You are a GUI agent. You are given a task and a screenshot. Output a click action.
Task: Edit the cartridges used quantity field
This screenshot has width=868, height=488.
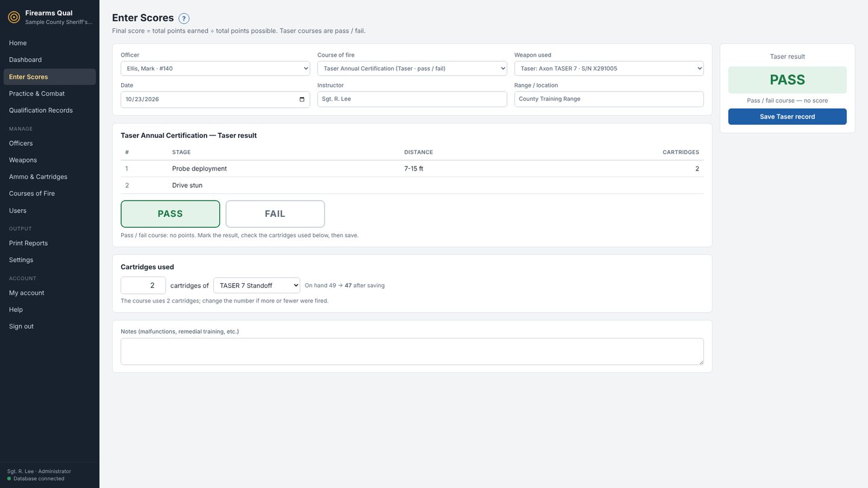click(x=143, y=286)
